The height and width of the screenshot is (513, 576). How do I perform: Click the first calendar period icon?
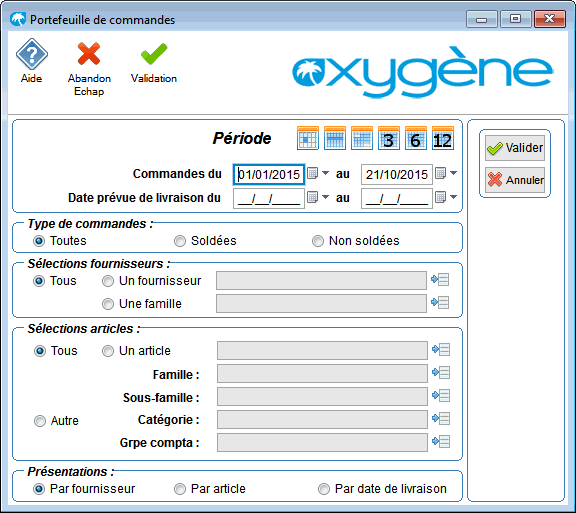coord(307,138)
